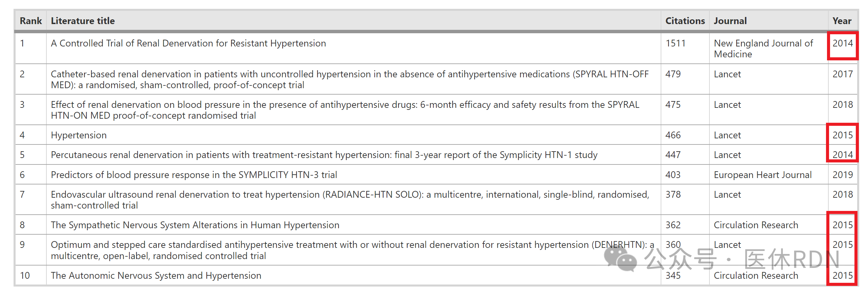Select title 'A Controlled Trial of Renal Denervation'
The image size is (868, 294).
(x=188, y=43)
